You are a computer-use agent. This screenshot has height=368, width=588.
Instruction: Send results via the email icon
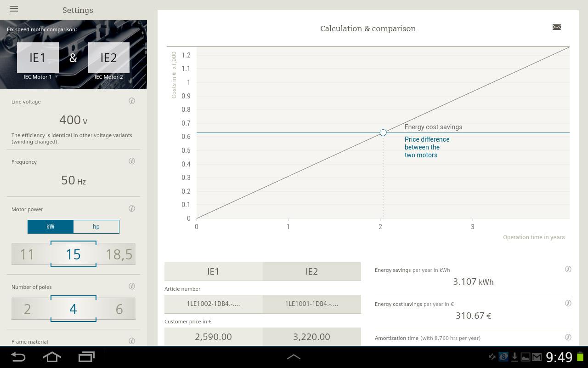(x=557, y=27)
